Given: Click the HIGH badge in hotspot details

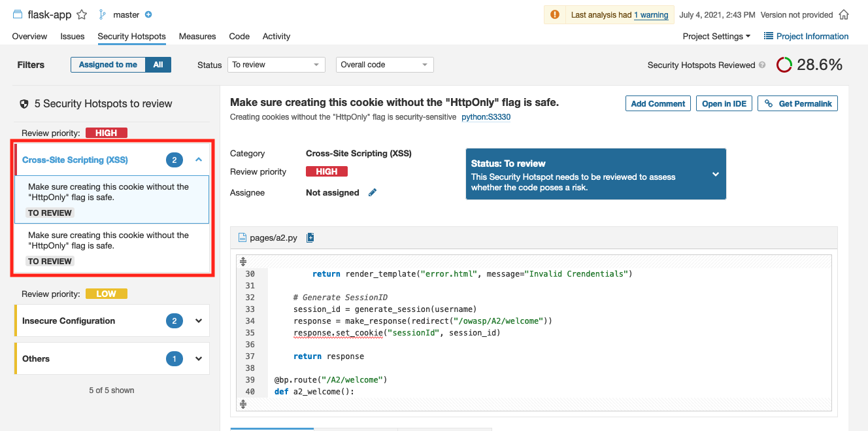Looking at the screenshot, I should [327, 171].
